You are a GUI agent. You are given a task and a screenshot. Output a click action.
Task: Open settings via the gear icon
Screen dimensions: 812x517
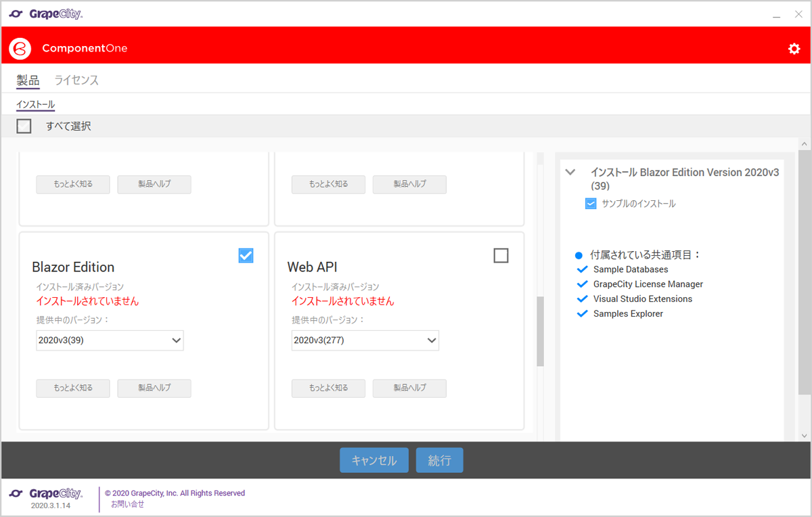(794, 49)
